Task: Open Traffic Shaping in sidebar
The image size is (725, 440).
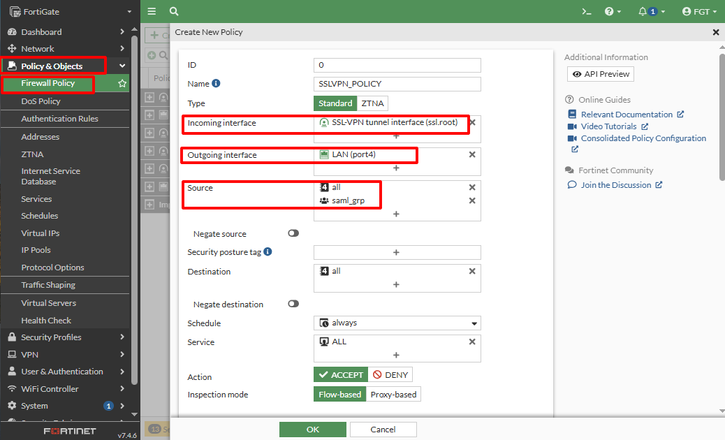Action: [x=48, y=285]
